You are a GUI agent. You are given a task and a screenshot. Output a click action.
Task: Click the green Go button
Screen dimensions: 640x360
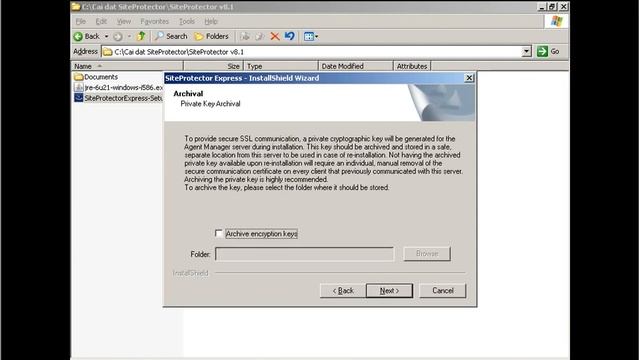click(548, 51)
